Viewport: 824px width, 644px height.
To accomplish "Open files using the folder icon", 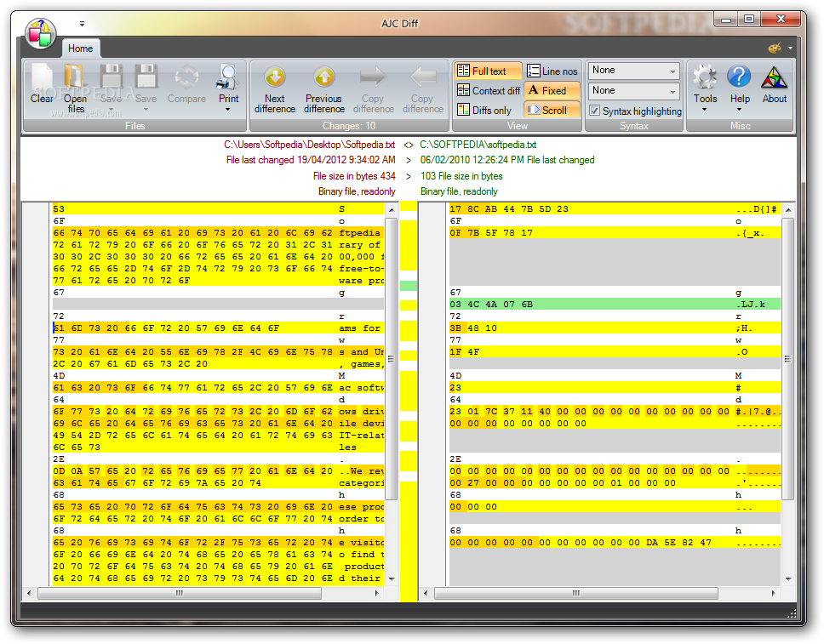I will (x=75, y=77).
